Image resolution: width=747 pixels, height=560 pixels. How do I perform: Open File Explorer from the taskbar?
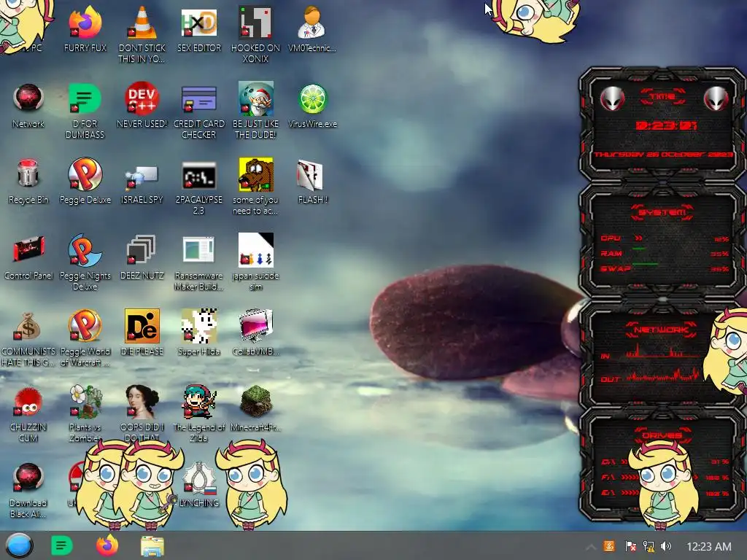pyautogui.click(x=152, y=546)
